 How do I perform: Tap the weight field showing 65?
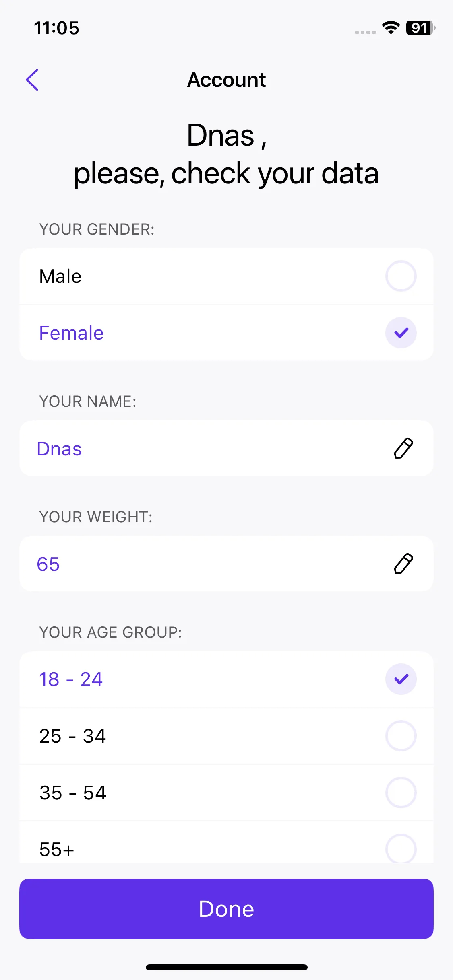tap(226, 564)
